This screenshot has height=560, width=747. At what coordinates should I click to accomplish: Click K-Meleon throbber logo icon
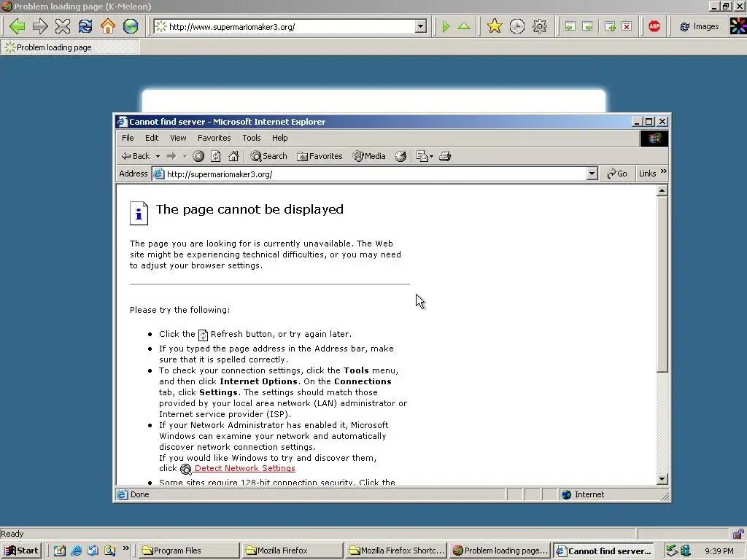pyautogui.click(x=738, y=26)
